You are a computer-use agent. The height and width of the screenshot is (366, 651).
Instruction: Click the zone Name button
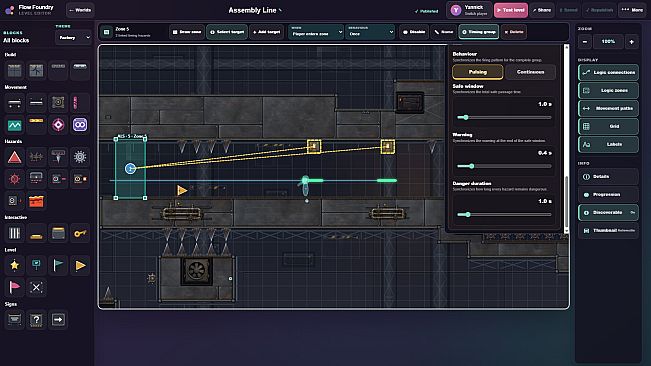[x=443, y=32]
